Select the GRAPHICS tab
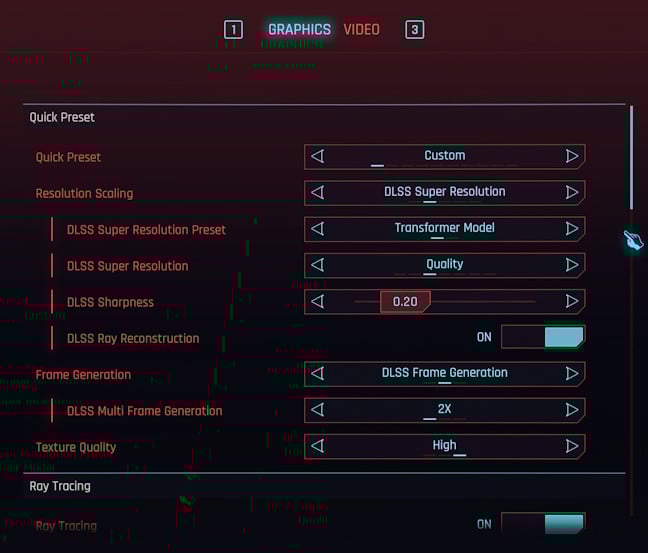Viewport: 648px width, 553px height. [x=299, y=29]
